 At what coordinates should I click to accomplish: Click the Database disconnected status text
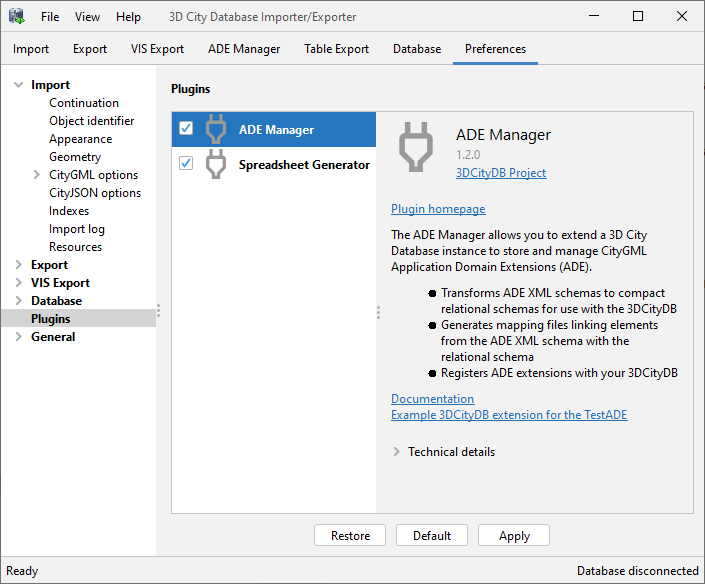tap(638, 571)
